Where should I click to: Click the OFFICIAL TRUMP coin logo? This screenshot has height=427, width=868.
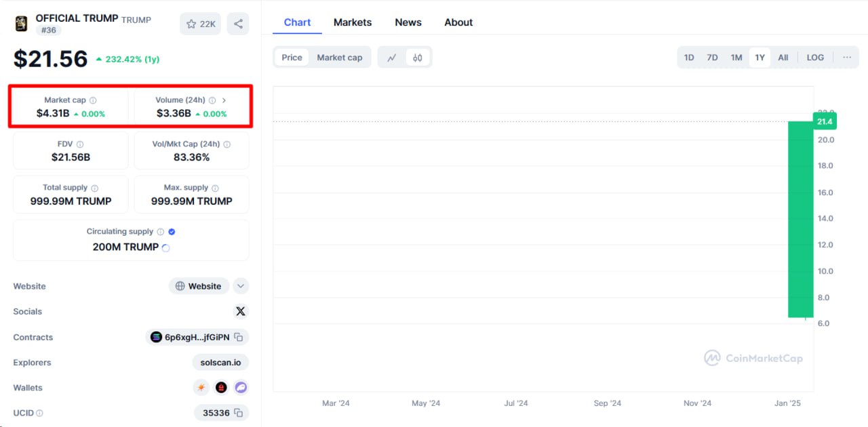point(21,24)
